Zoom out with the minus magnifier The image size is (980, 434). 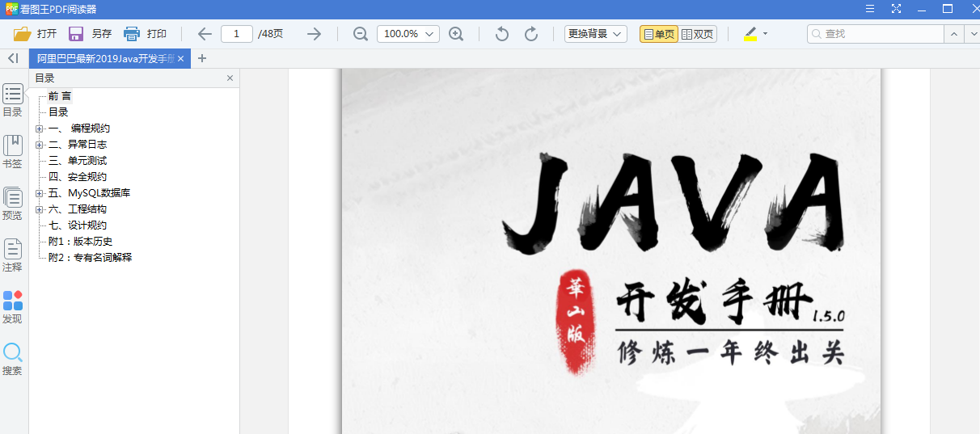point(361,34)
